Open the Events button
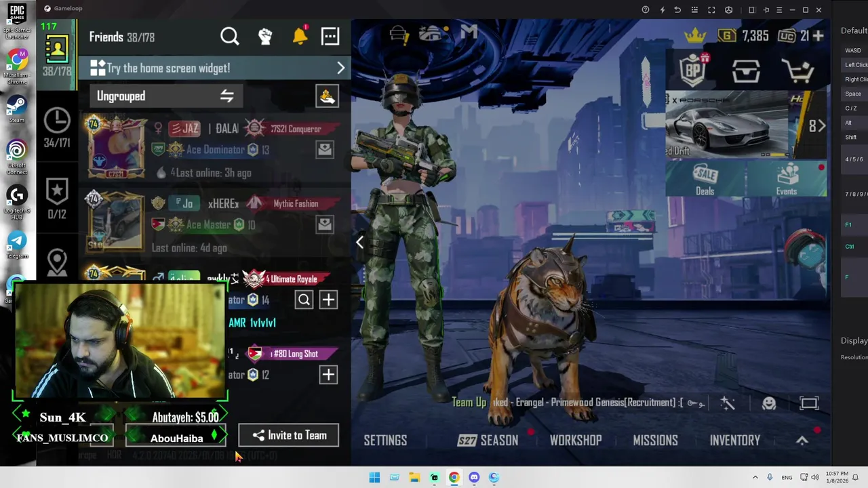868x488 pixels. pos(787,180)
